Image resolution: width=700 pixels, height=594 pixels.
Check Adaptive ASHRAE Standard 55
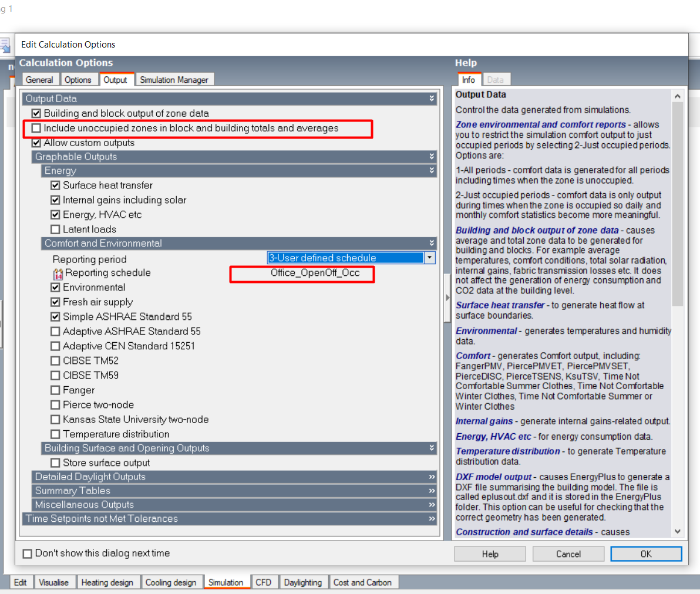click(x=55, y=331)
